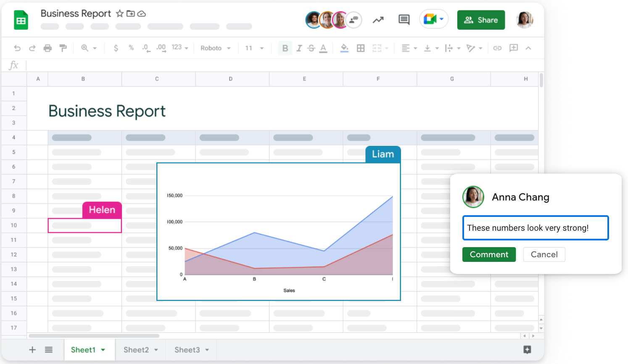The width and height of the screenshot is (628, 364).
Task: Format as percent
Action: (131, 48)
